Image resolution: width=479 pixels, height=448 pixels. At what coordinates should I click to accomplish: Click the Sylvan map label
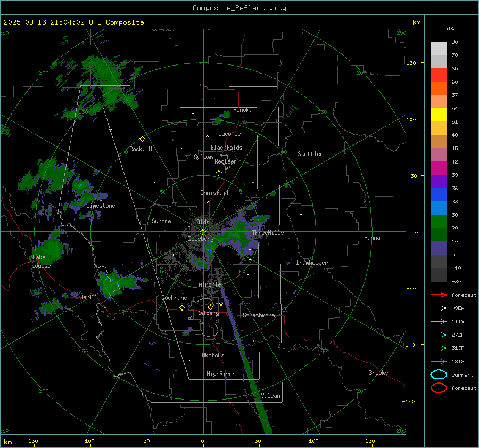pyautogui.click(x=203, y=157)
